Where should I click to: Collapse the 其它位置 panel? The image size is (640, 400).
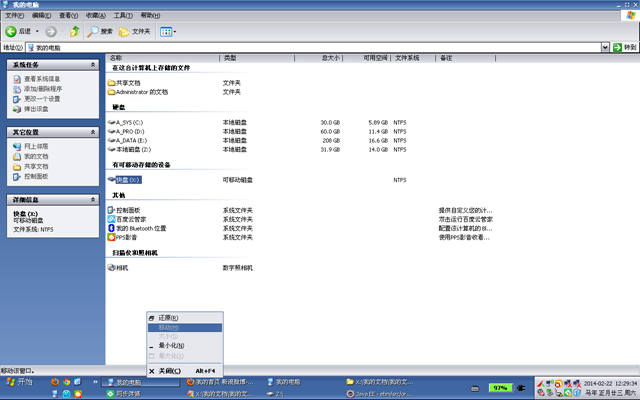93,132
